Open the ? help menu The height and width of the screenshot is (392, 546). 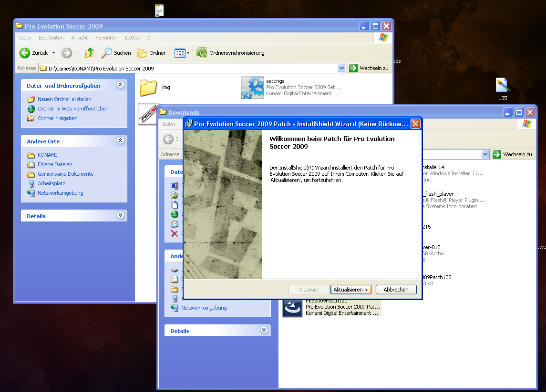point(149,38)
